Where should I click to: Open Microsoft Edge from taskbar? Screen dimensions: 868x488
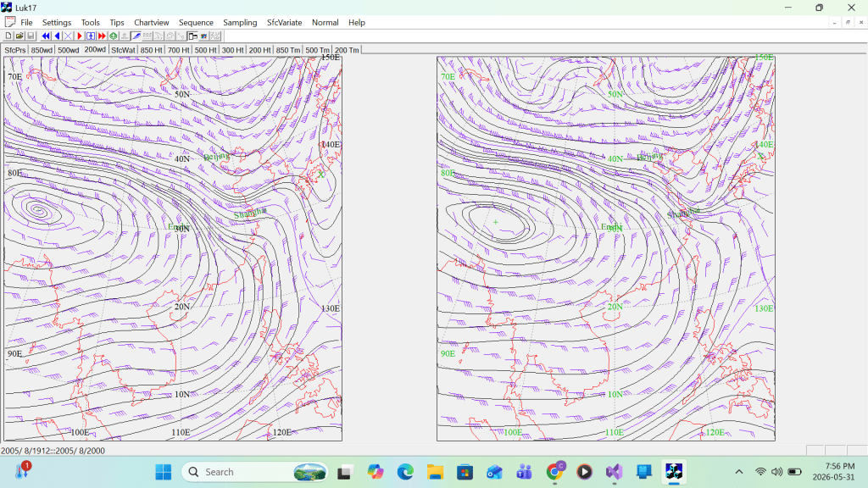tap(405, 472)
